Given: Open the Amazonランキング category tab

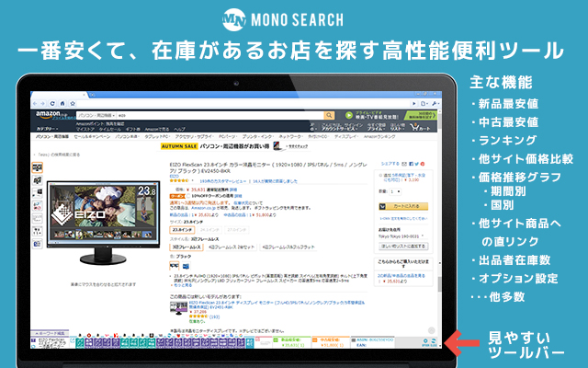Looking at the screenshot, I should pos(379,137).
